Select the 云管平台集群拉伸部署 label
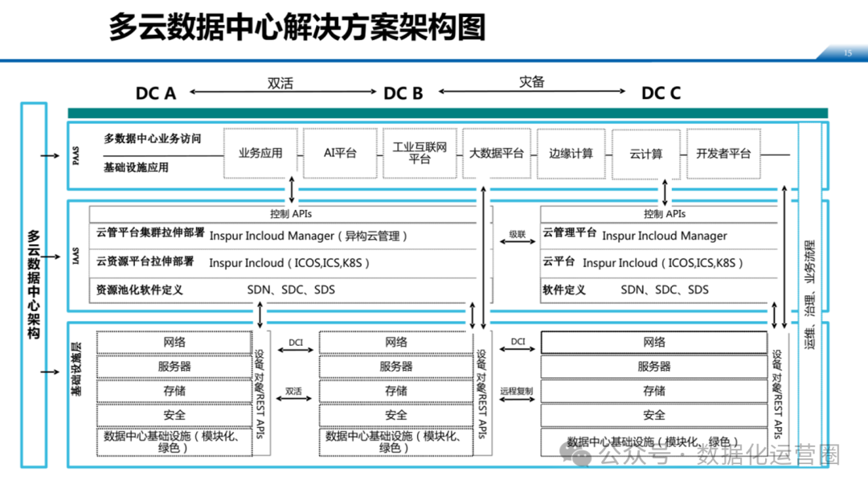Viewport: 868px width, 489px height. coord(150,232)
